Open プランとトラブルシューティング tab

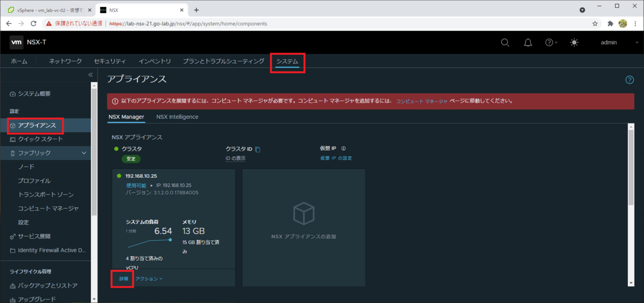(x=224, y=62)
